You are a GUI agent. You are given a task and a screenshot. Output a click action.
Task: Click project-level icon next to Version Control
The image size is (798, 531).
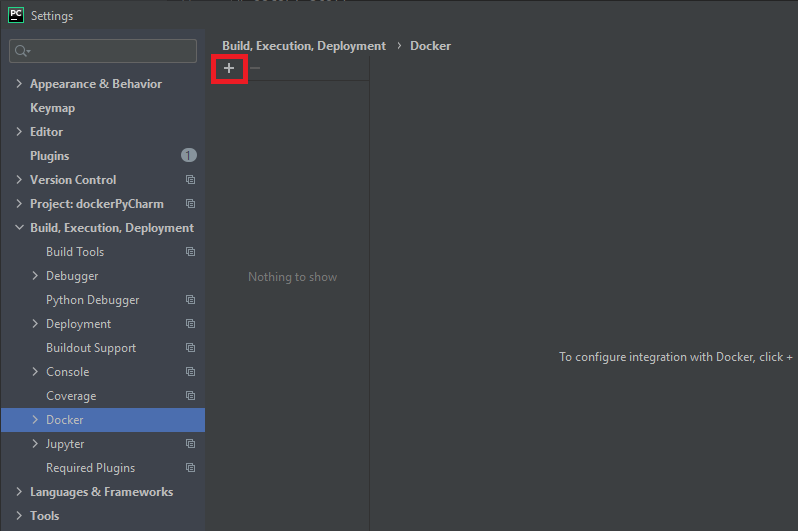(190, 180)
